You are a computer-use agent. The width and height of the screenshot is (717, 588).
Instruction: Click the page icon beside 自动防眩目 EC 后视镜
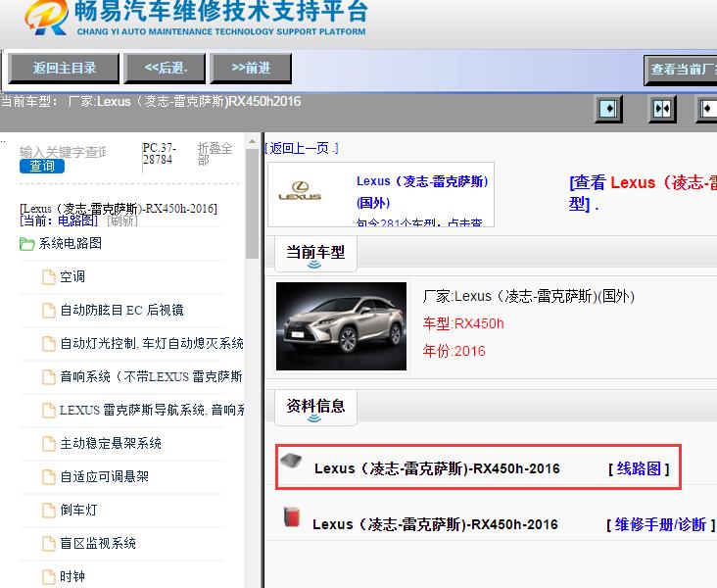(49, 311)
